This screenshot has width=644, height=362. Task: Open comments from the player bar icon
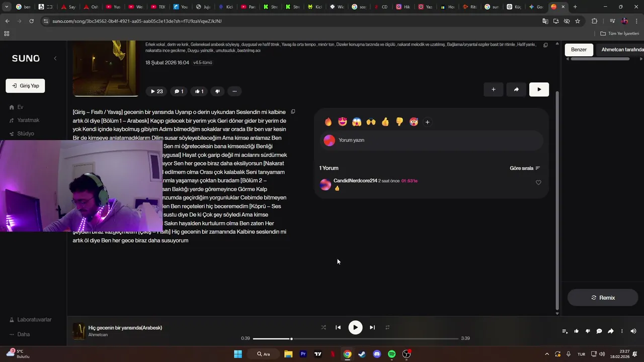(x=599, y=331)
